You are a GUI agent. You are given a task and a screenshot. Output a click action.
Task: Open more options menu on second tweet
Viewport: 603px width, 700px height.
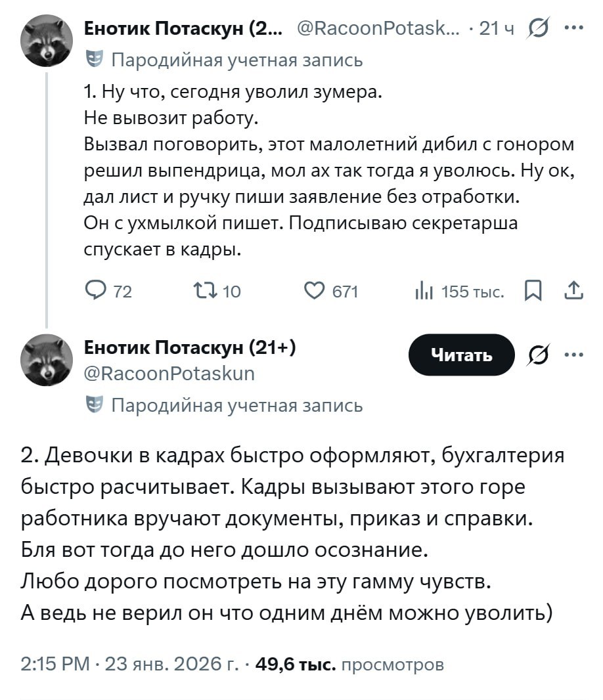(573, 355)
